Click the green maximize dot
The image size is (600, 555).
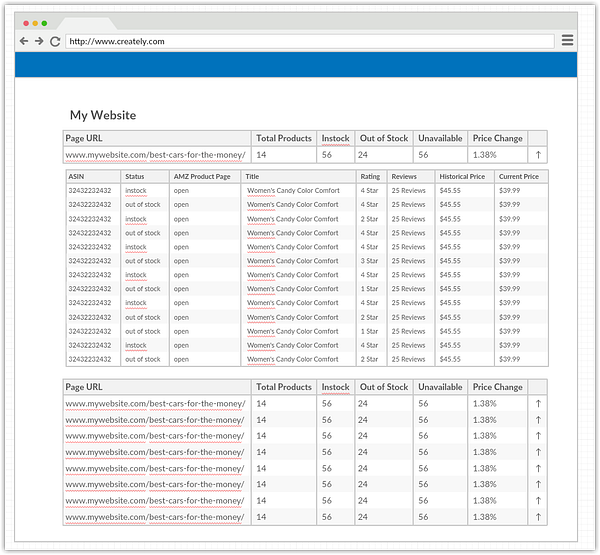tap(44, 23)
